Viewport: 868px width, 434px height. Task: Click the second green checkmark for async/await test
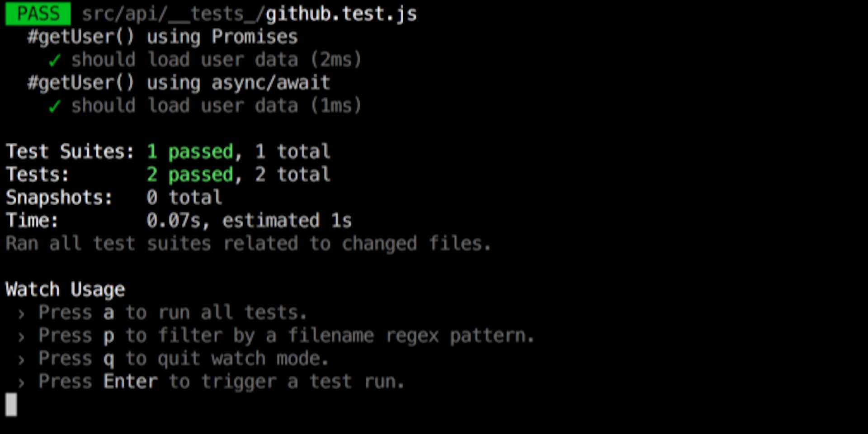click(x=55, y=106)
